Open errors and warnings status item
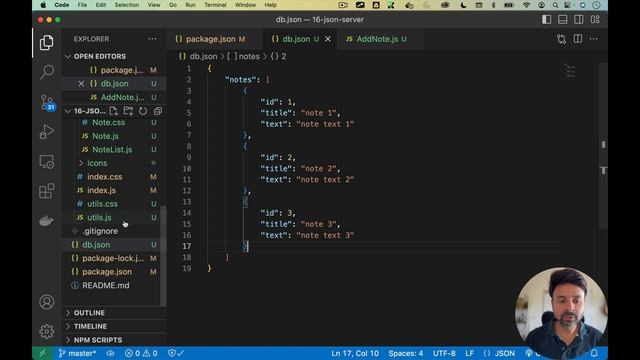 pyautogui.click(x=141, y=353)
